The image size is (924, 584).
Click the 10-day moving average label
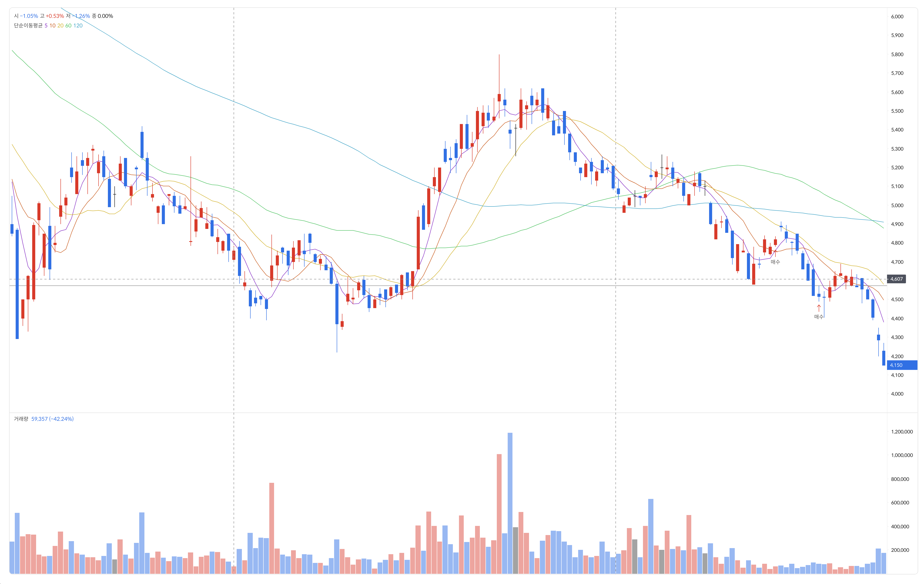(x=53, y=26)
